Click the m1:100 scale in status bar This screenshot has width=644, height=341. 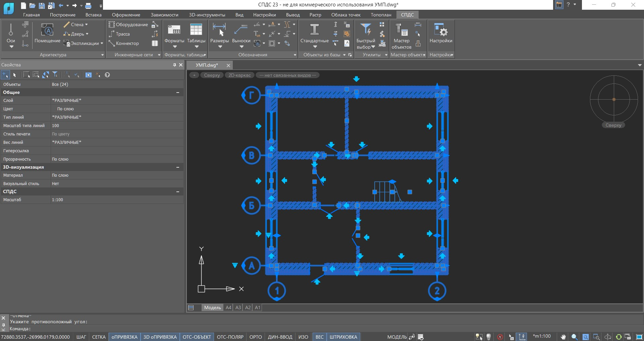(x=542, y=336)
